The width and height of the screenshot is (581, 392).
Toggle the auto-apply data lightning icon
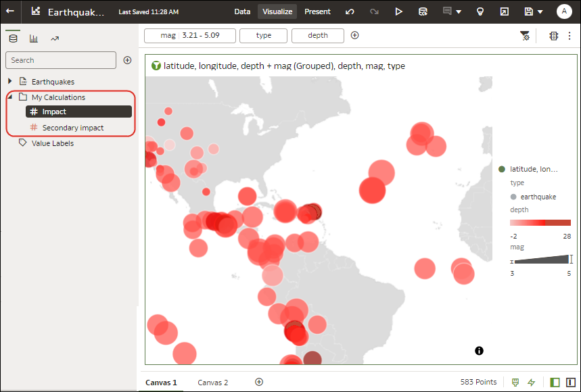[x=531, y=382]
